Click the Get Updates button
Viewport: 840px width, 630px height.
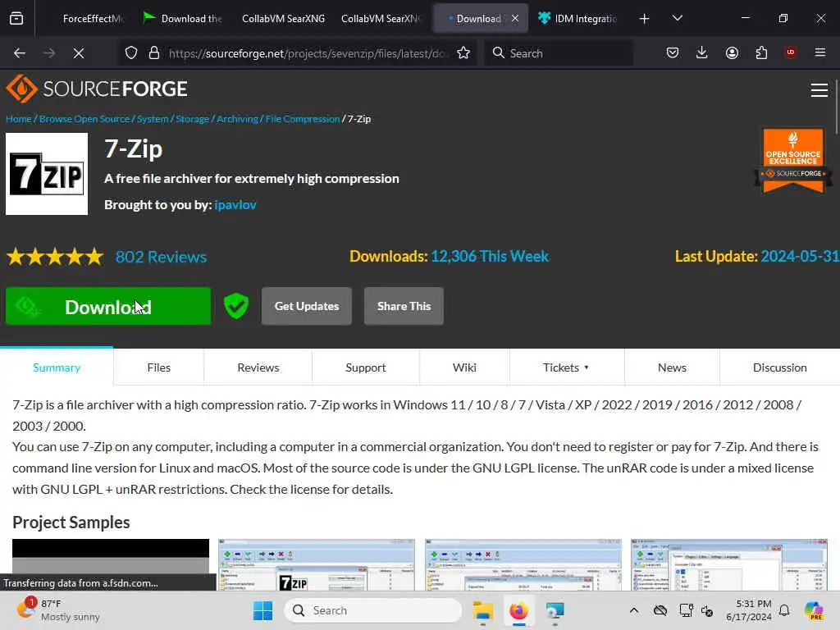click(307, 306)
